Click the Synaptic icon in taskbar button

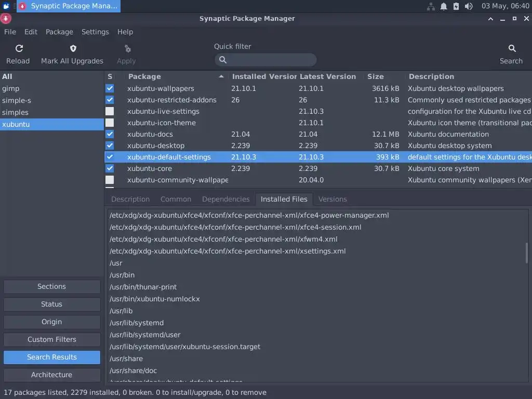click(x=22, y=6)
